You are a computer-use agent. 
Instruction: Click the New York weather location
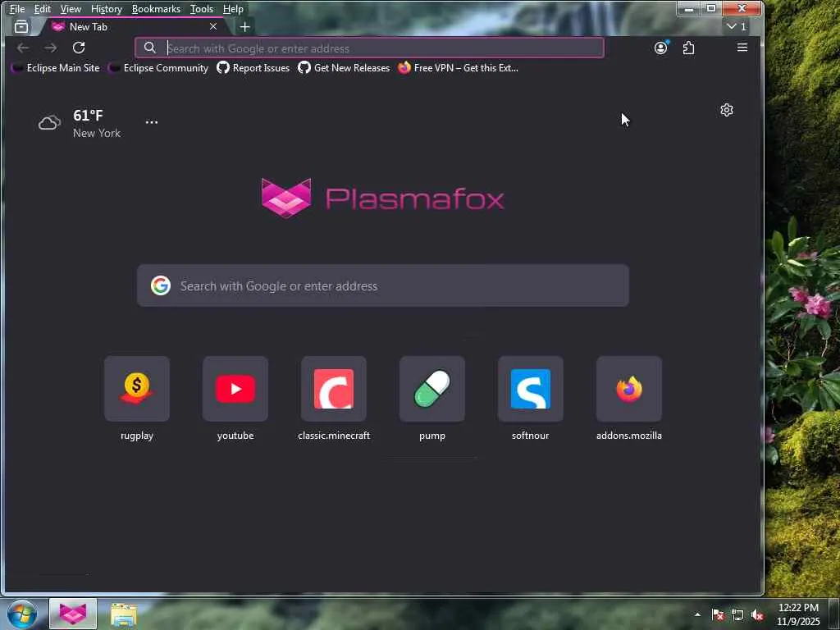[x=97, y=133]
